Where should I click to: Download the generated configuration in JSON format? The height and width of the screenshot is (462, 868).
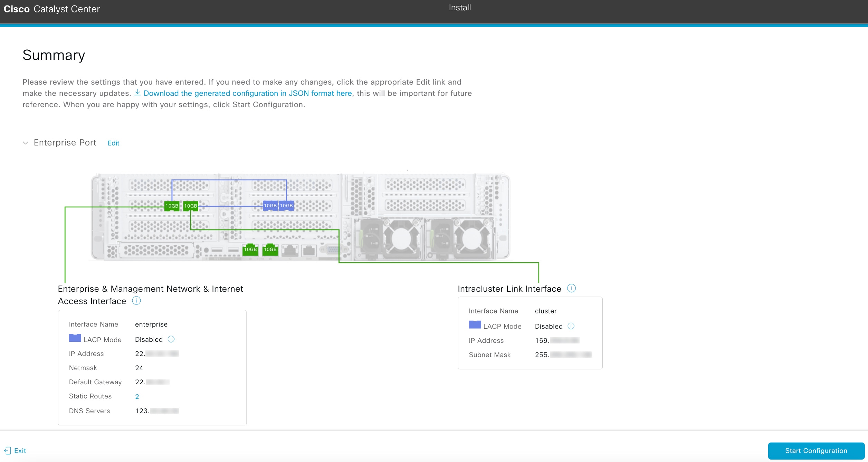[x=247, y=93]
